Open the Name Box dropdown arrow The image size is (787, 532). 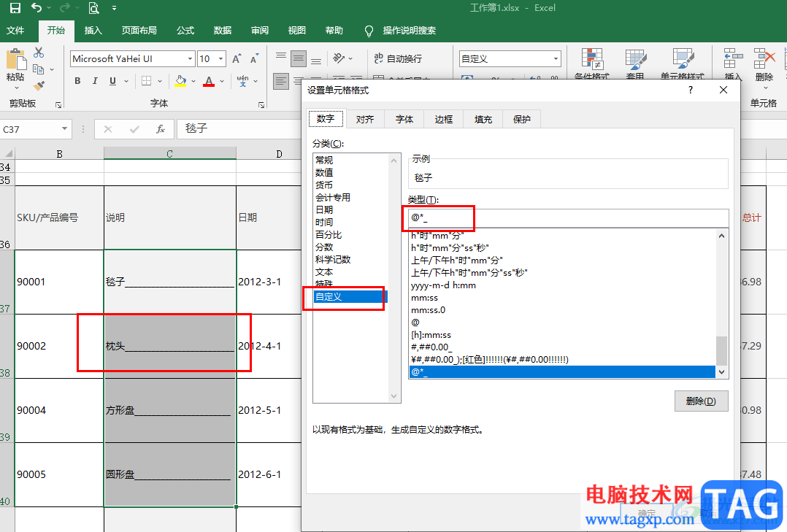(65, 129)
